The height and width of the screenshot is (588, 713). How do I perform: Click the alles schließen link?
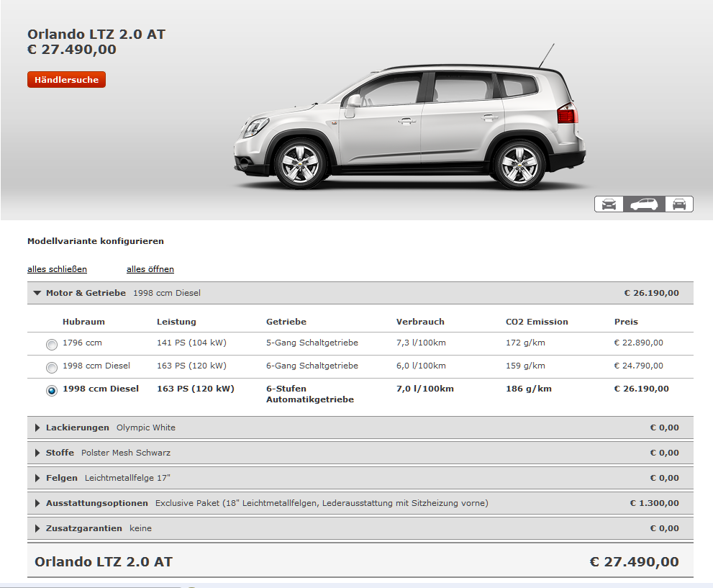coord(57,269)
